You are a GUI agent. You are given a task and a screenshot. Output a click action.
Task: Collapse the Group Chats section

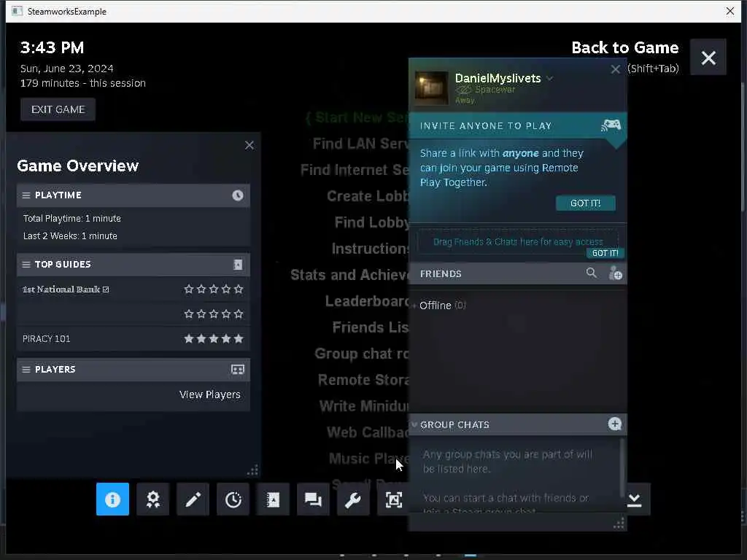coord(414,424)
